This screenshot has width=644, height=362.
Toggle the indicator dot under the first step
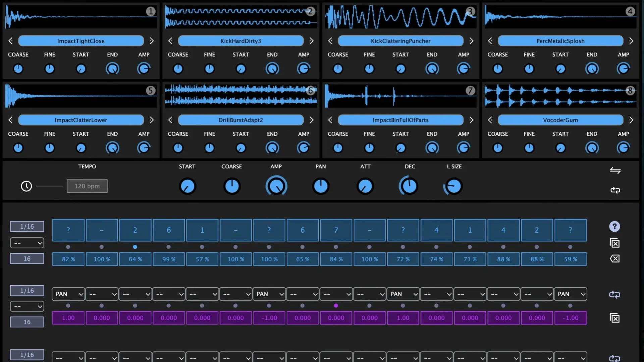(68, 247)
